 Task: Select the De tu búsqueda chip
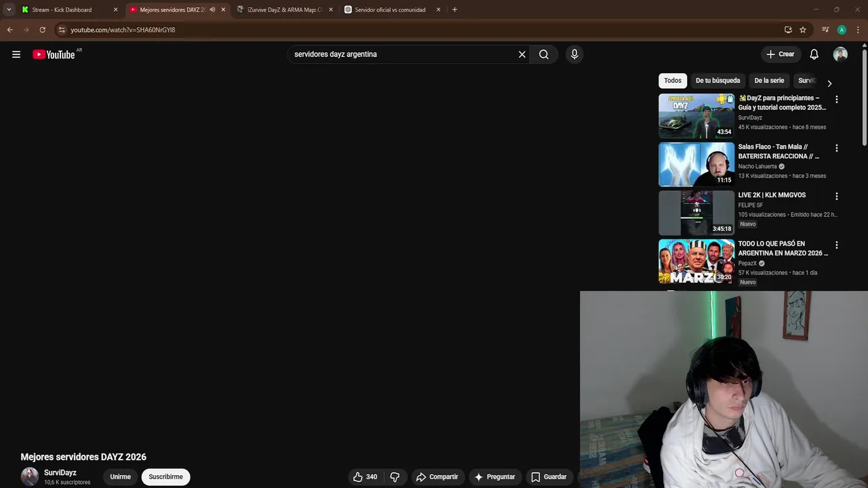click(x=717, y=81)
